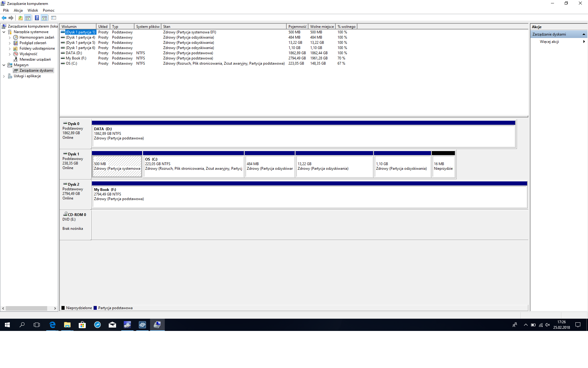Viewport: 588px width, 368px height.
Task: Expand the Podgląd zdarzeń node
Action: click(x=9, y=43)
